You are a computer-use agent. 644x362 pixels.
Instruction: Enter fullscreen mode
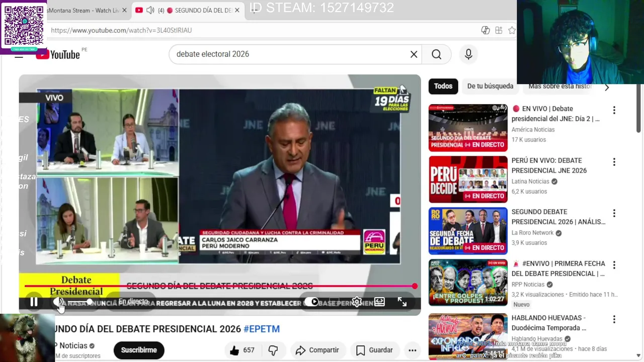point(402,302)
